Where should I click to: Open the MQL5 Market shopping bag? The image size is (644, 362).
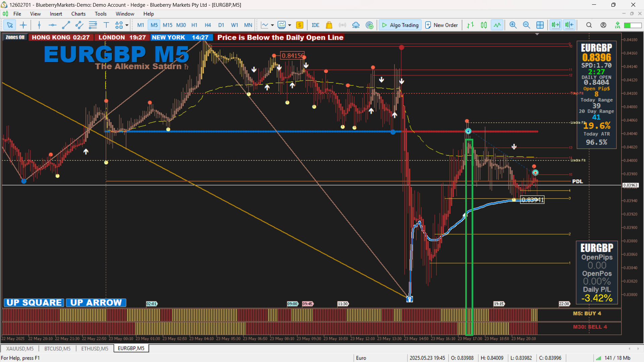coord(329,25)
